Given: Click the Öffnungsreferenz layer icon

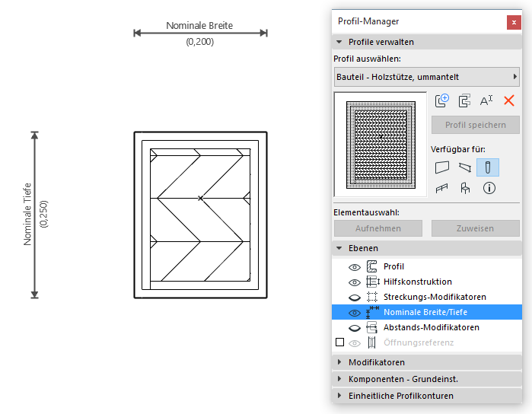Looking at the screenshot, I should (372, 342).
